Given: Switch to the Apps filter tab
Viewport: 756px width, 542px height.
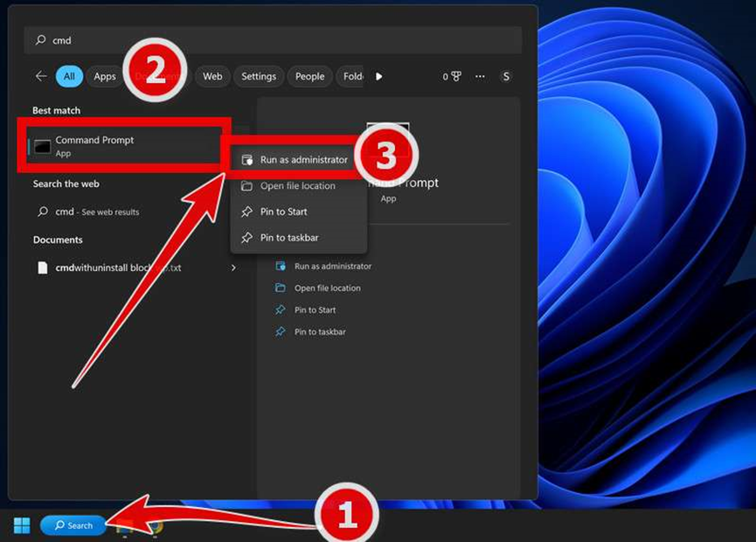Looking at the screenshot, I should (x=105, y=76).
